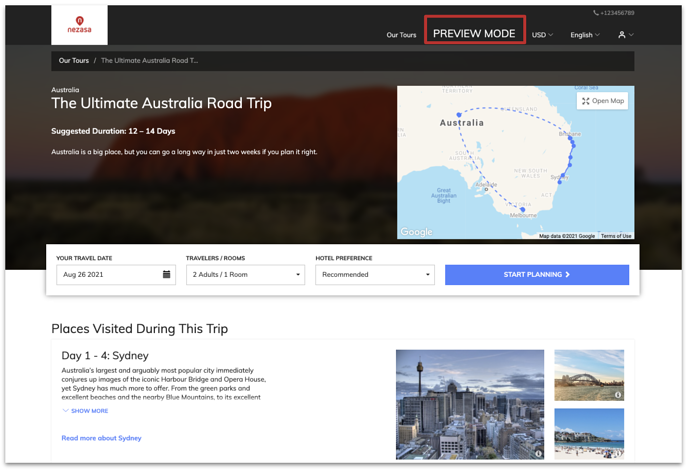
Task: Expand Sydney description with Show More
Action: [x=85, y=411]
